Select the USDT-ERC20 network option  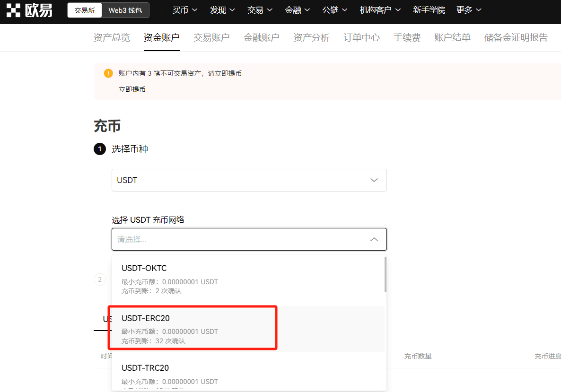[248, 329]
